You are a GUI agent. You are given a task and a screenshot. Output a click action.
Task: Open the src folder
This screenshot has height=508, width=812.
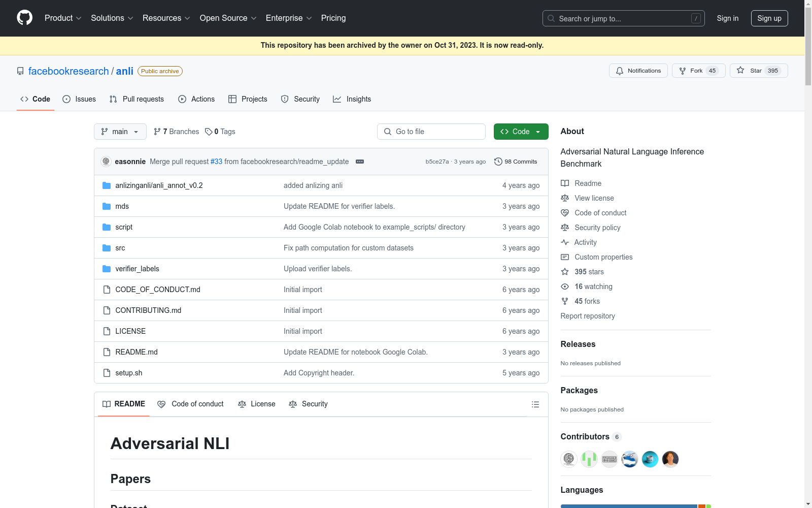click(x=120, y=248)
